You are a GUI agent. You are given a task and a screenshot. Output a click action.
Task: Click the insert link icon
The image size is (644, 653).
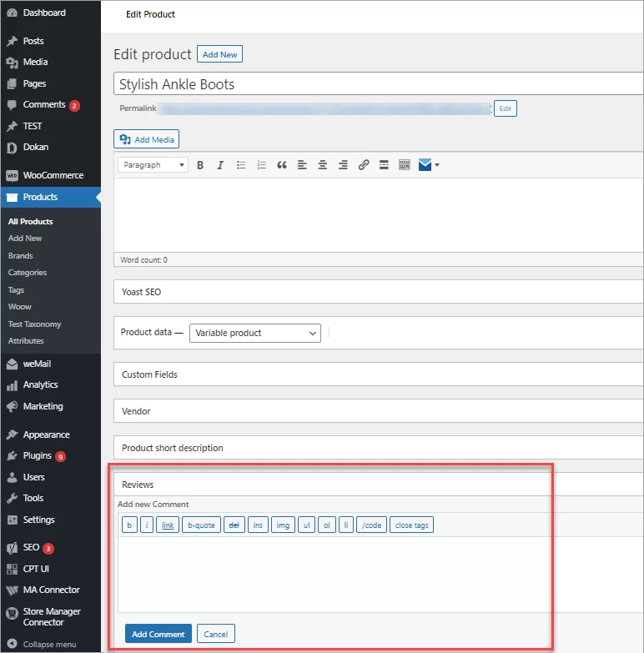[363, 165]
